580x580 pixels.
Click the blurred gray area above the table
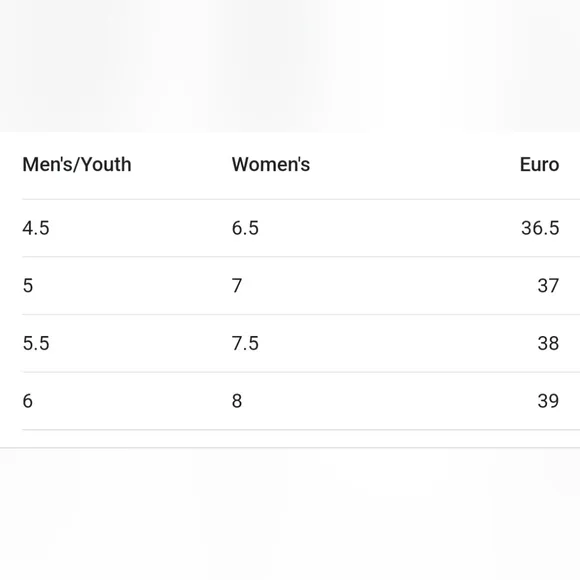[x=290, y=66]
